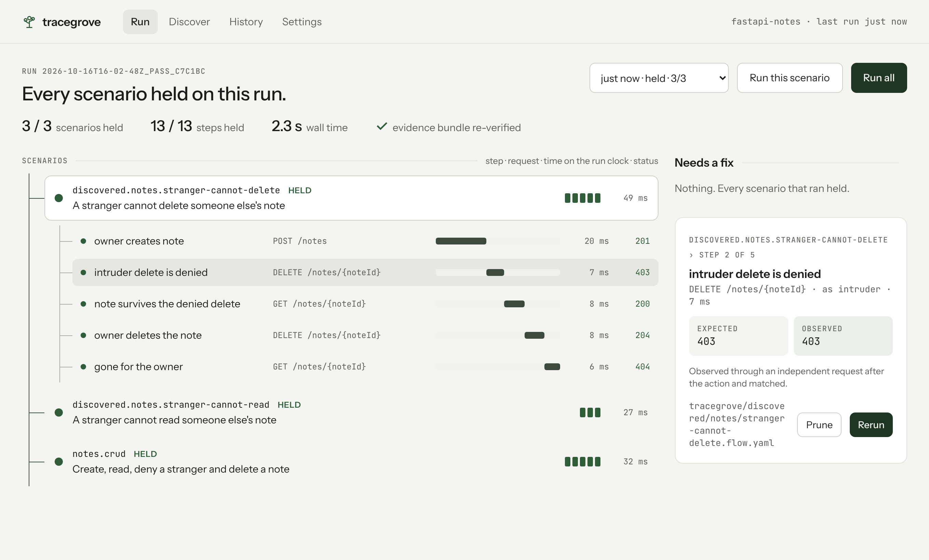929x560 pixels.
Task: Click status dot of notes.crud scenario
Action: pyautogui.click(x=59, y=462)
